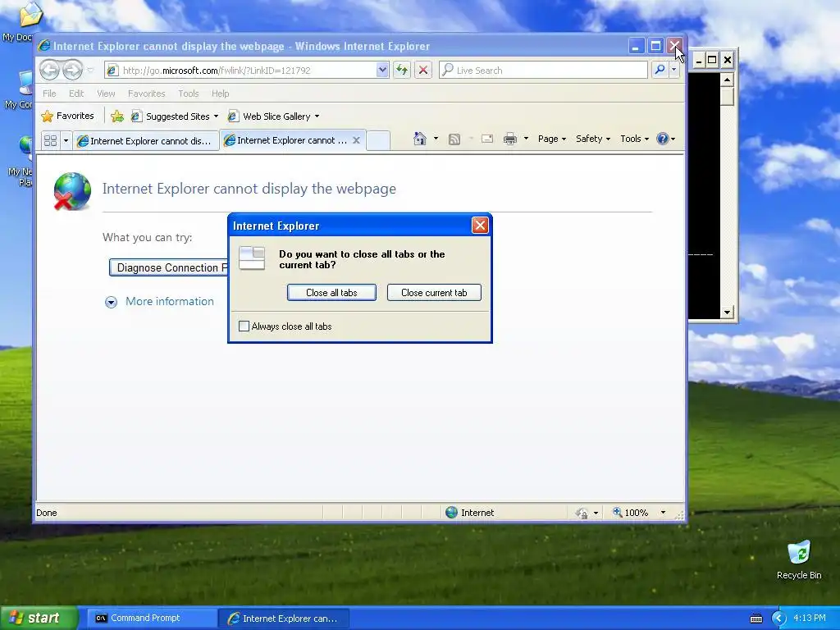Open the Home button dropdown arrow
The width and height of the screenshot is (840, 630).
click(436, 139)
